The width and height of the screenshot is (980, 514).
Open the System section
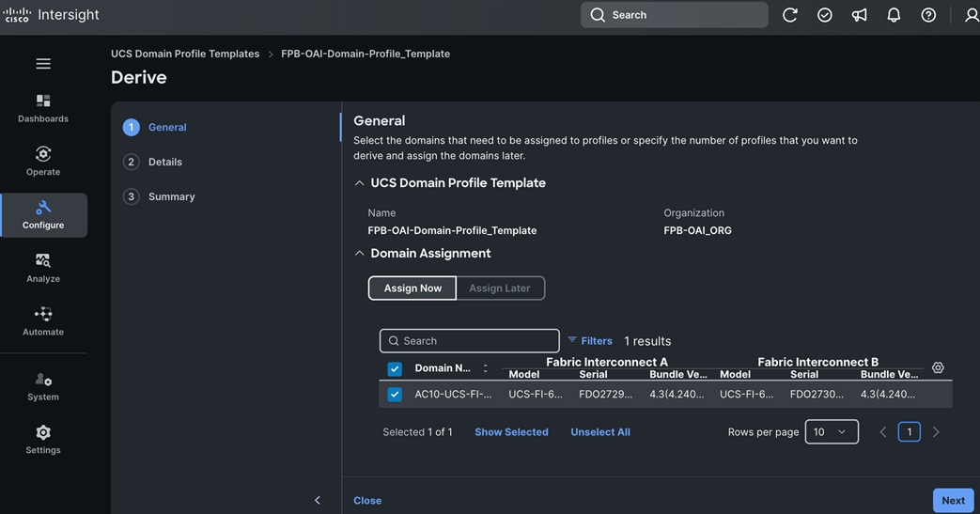point(43,386)
